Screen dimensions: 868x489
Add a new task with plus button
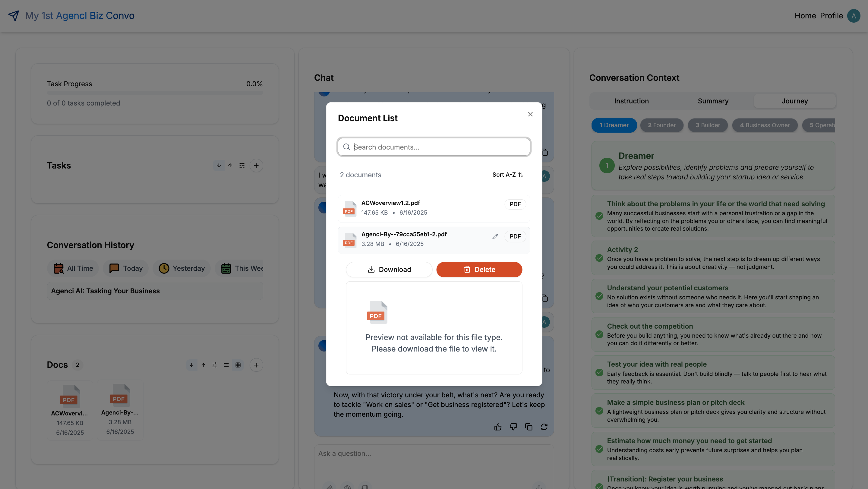point(256,166)
